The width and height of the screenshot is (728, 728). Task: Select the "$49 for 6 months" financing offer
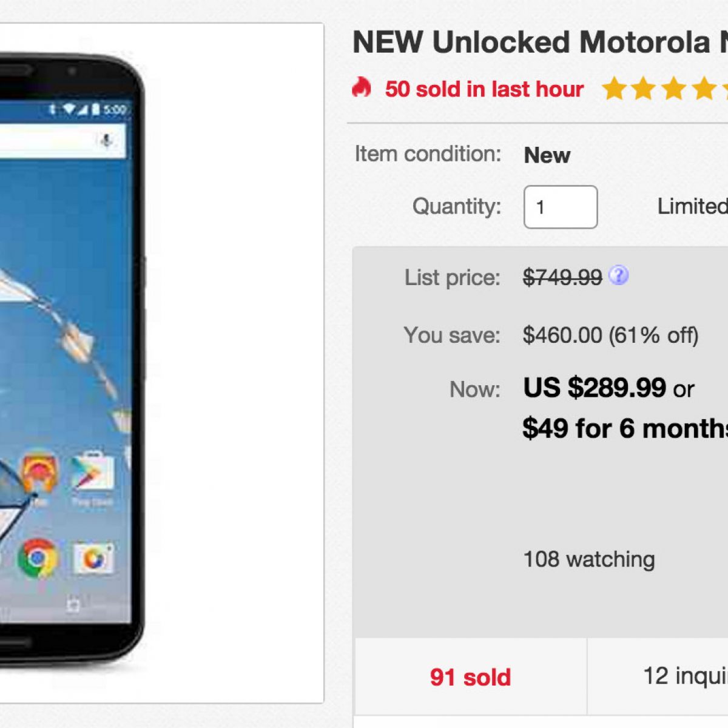coord(625,428)
